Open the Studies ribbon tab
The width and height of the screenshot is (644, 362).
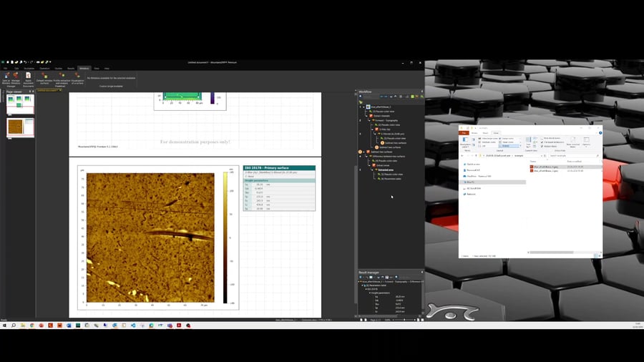59,69
